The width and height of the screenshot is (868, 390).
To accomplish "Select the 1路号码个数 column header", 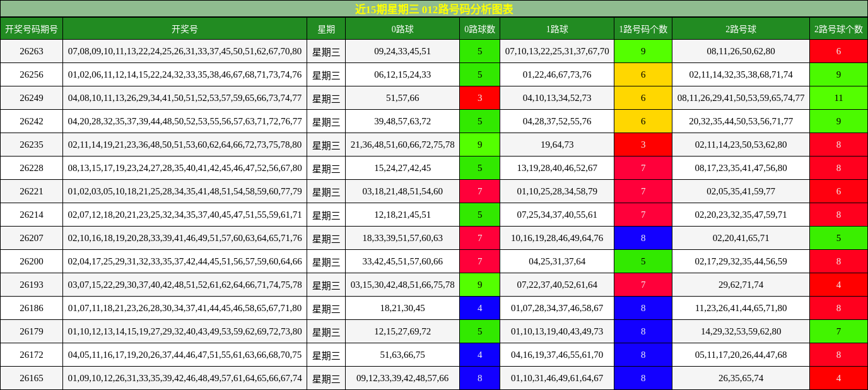I will (x=643, y=28).
